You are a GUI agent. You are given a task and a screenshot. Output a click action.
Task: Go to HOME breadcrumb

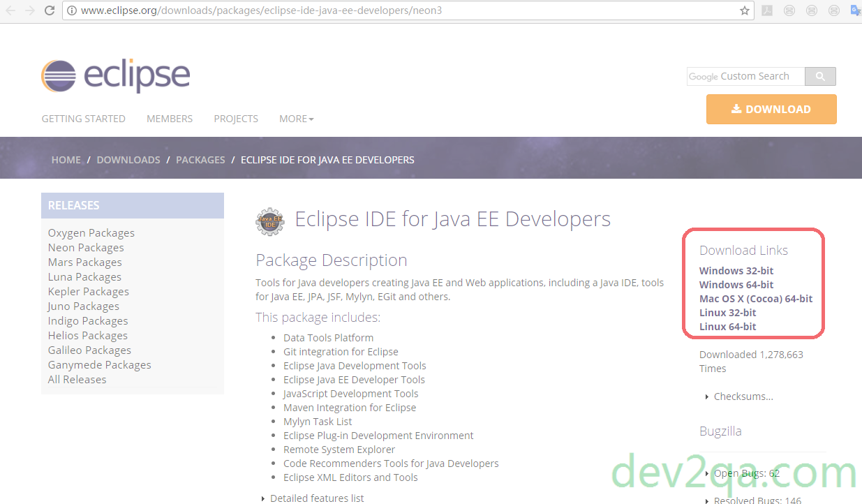(x=66, y=160)
